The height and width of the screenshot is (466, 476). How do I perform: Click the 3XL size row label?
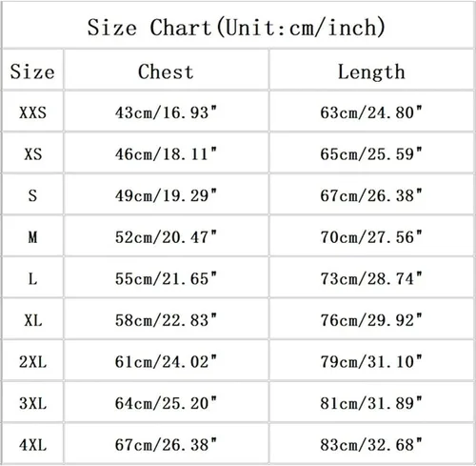point(32,403)
